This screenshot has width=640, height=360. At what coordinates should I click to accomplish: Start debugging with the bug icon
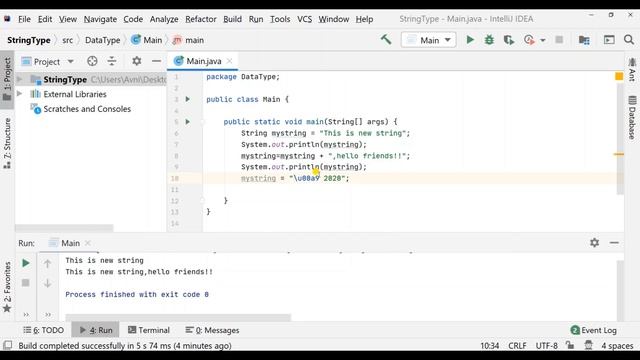(489, 40)
